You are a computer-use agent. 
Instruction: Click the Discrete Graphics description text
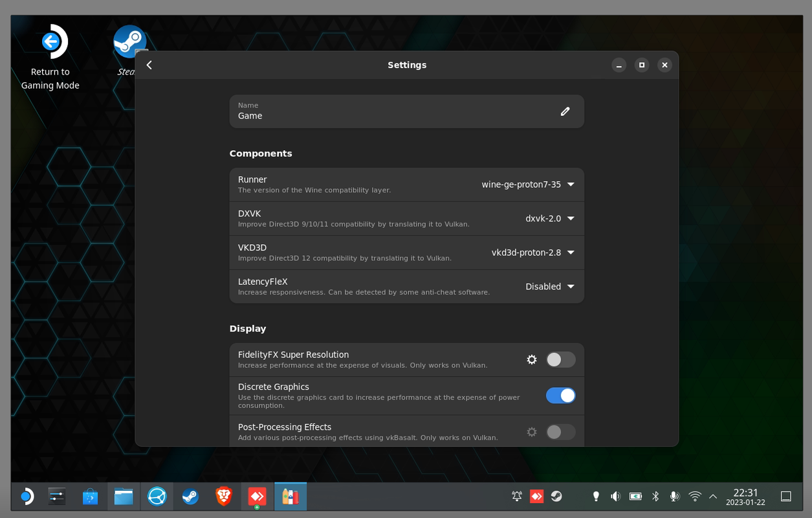point(379,401)
